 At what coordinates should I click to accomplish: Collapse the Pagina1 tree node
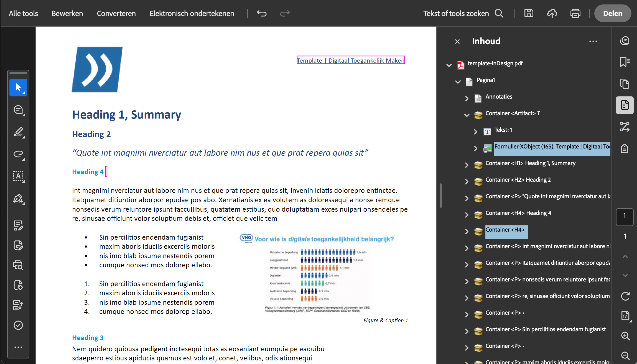(x=458, y=82)
